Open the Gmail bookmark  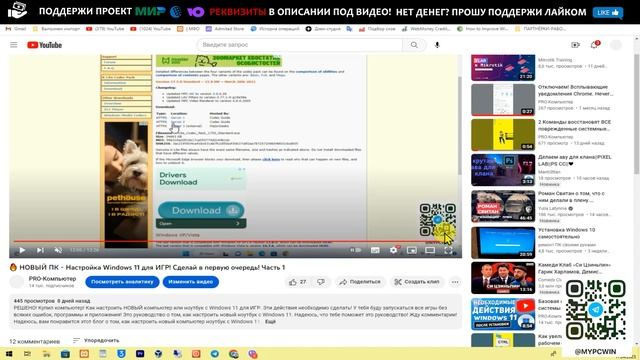16,29
